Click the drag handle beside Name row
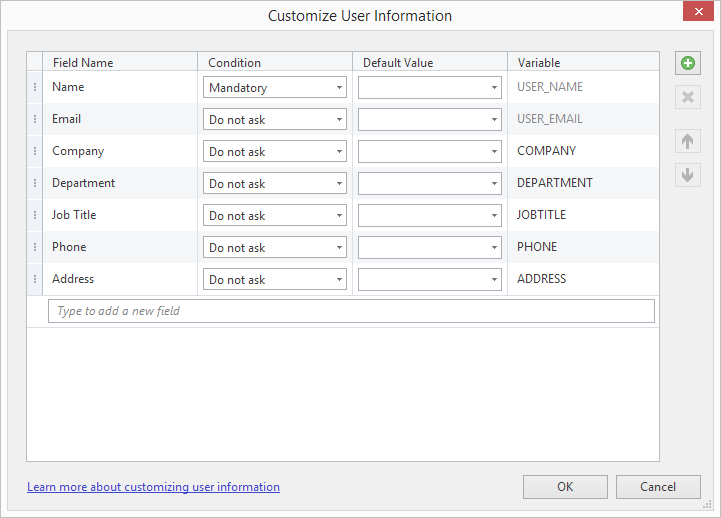Screen dimensions: 721x518 point(35,87)
